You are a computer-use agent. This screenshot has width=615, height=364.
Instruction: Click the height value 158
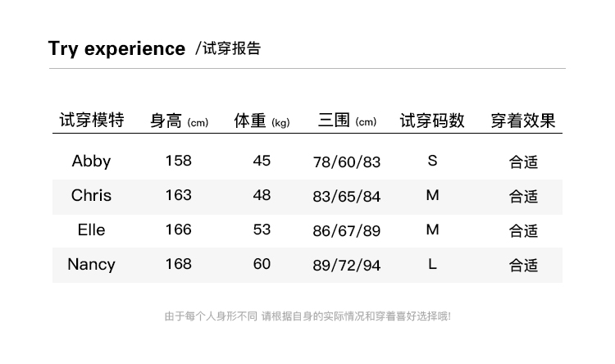[178, 161]
